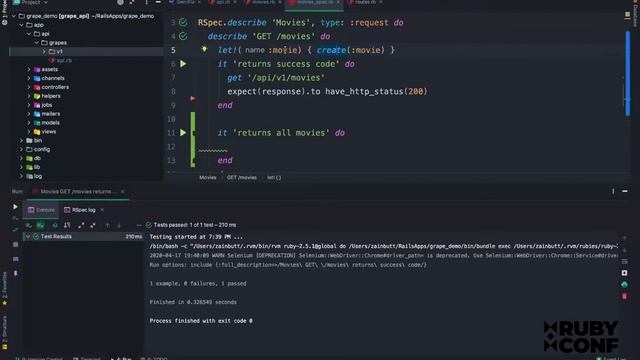The height and width of the screenshot is (360, 640).
Task: Select the mailers folder
Action: [47, 114]
